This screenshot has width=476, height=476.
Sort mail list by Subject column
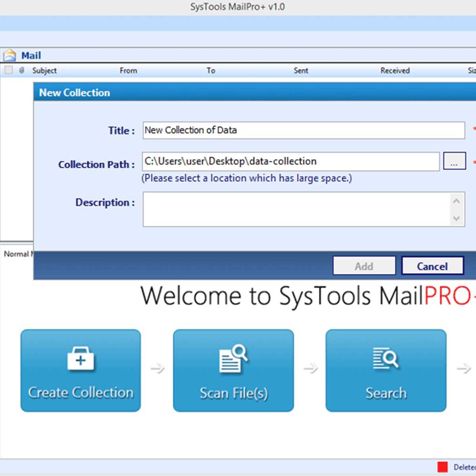coord(44,71)
